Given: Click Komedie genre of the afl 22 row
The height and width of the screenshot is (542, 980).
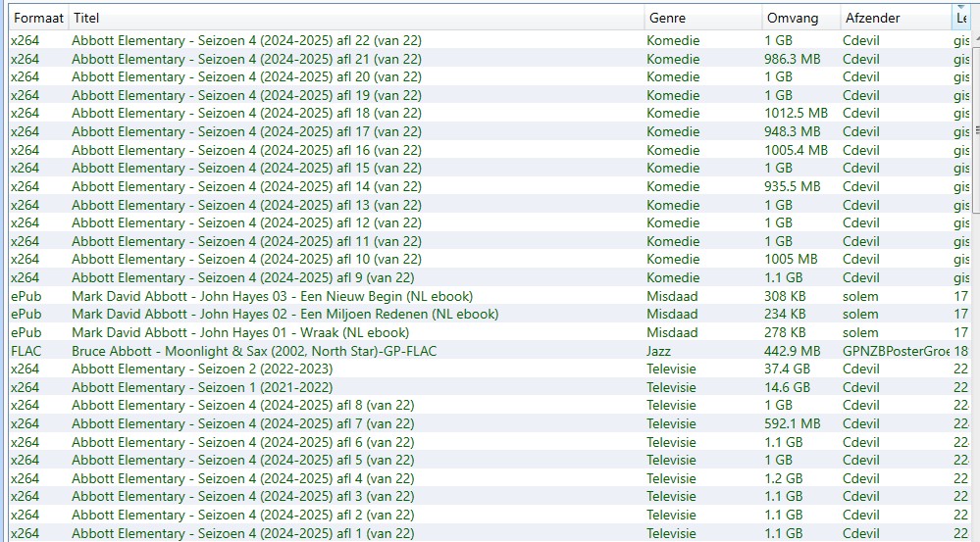Looking at the screenshot, I should tap(673, 40).
